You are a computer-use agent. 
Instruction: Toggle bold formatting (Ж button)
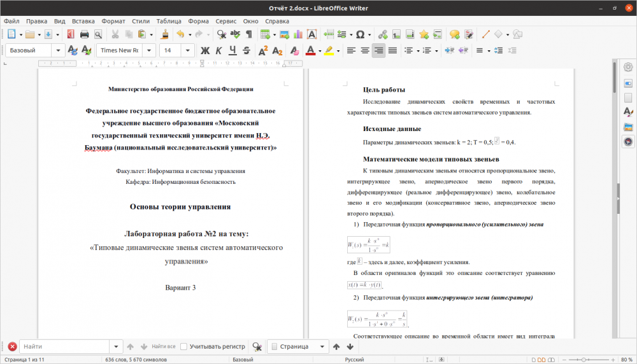(x=205, y=50)
